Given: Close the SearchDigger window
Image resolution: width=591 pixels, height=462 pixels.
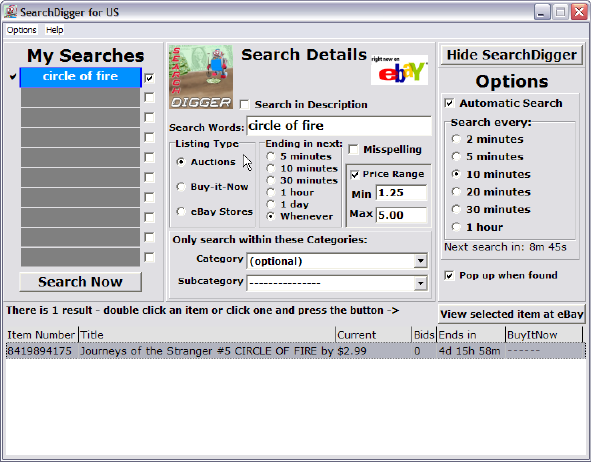Looking at the screenshot, I should tap(579, 12).
